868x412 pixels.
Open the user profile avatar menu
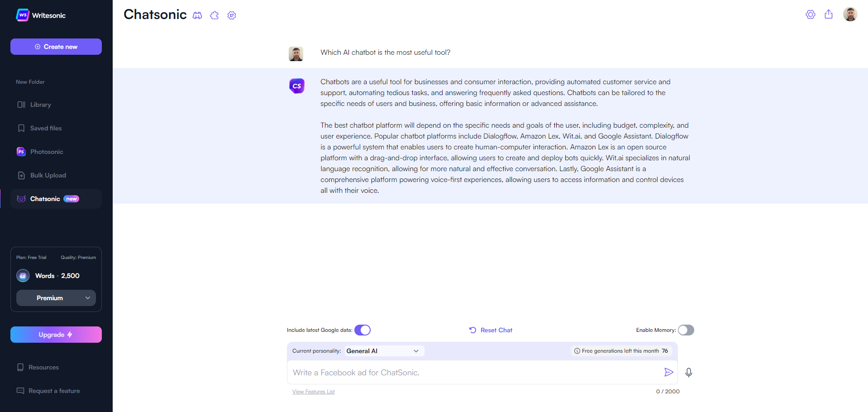coord(850,14)
